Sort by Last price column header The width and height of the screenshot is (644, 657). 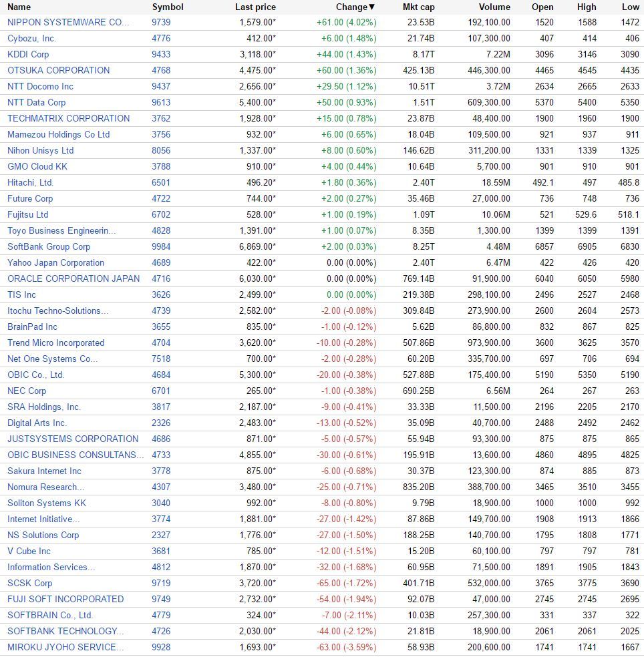255,7
